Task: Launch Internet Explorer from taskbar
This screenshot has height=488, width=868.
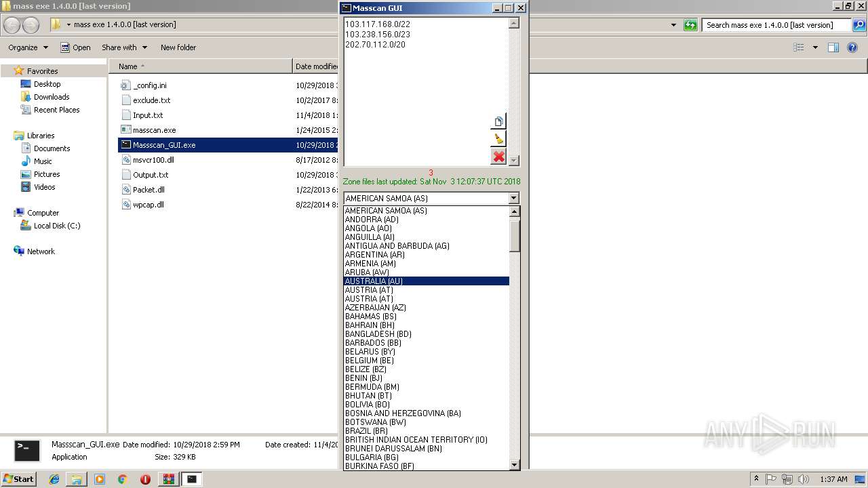Action: tap(54, 479)
